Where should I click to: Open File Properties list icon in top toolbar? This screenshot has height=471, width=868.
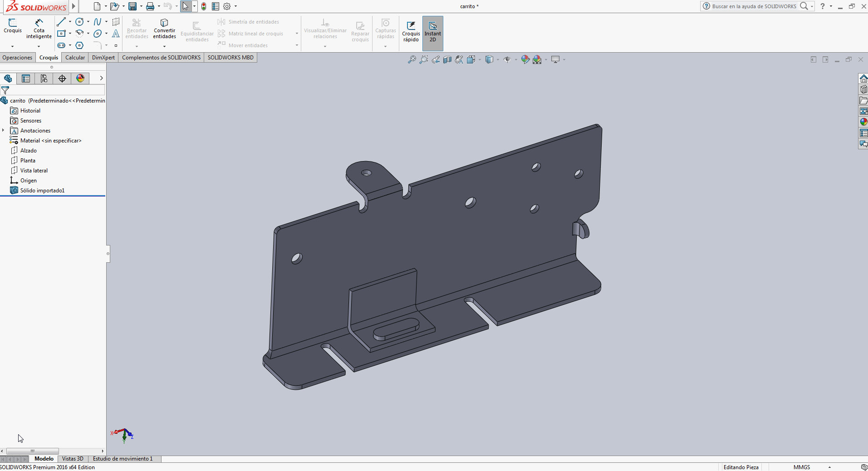pyautogui.click(x=216, y=6)
